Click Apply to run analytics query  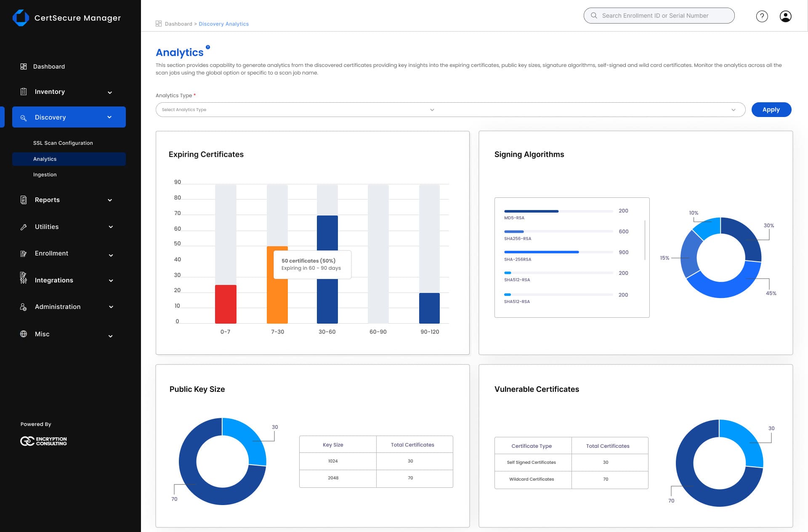[771, 109]
